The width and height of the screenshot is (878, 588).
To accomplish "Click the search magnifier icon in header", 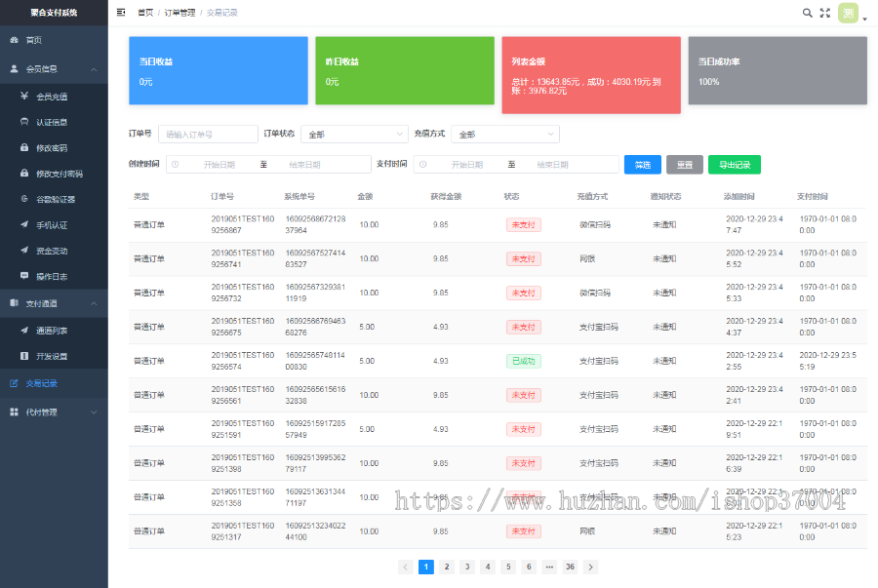I will point(807,13).
